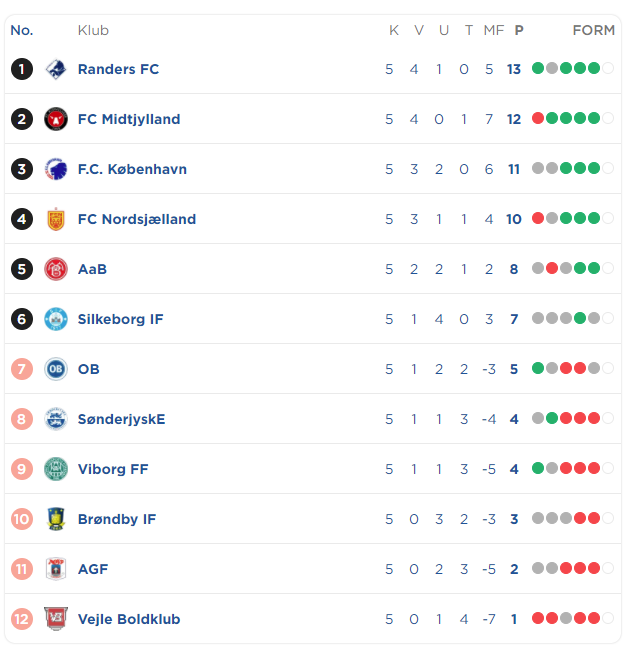
Task: Click the F.C. København lion crest
Action: 56,169
